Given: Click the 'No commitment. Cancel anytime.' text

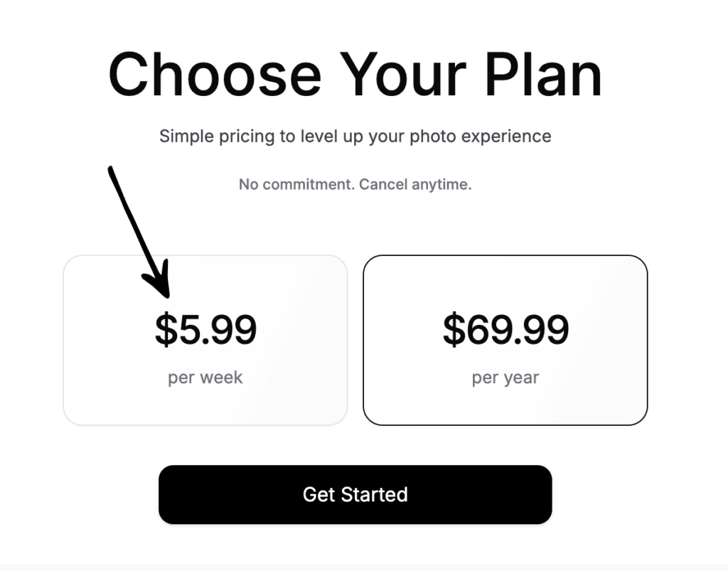Looking at the screenshot, I should point(355,183).
